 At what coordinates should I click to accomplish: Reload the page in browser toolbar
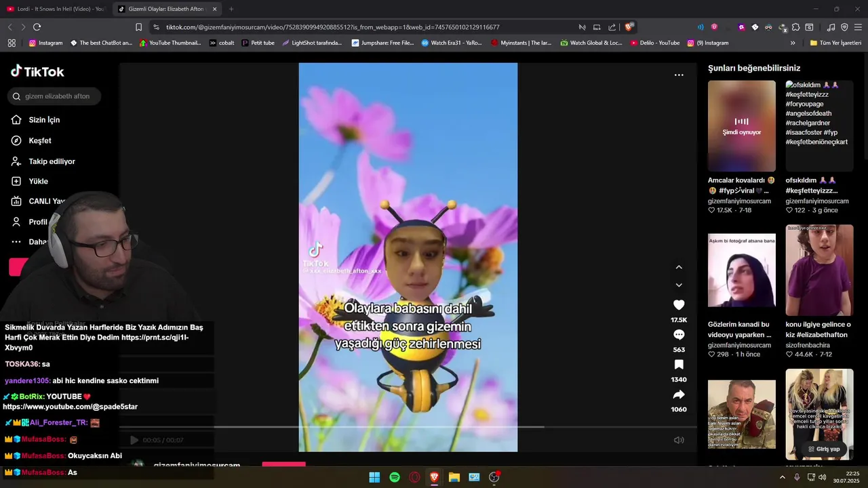37,27
